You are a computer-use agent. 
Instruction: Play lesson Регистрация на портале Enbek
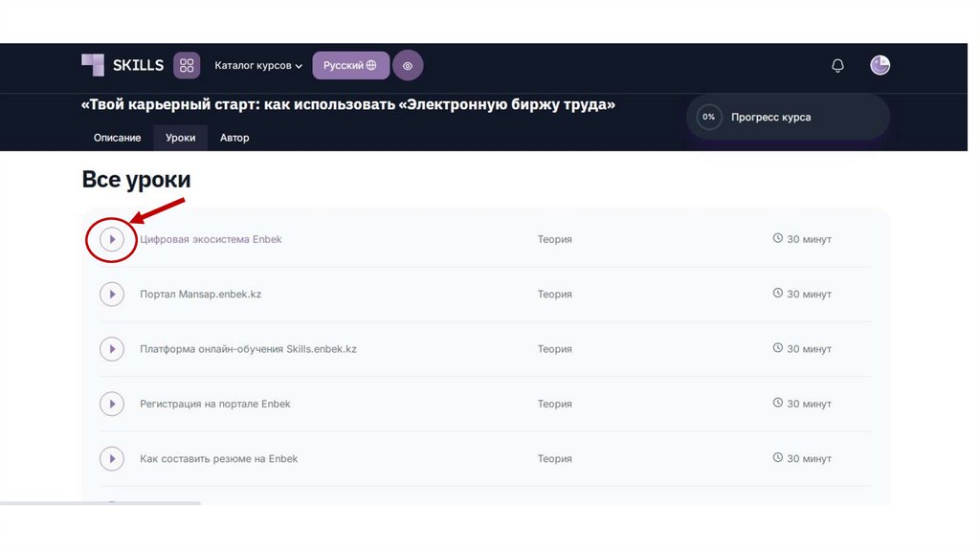click(x=112, y=405)
